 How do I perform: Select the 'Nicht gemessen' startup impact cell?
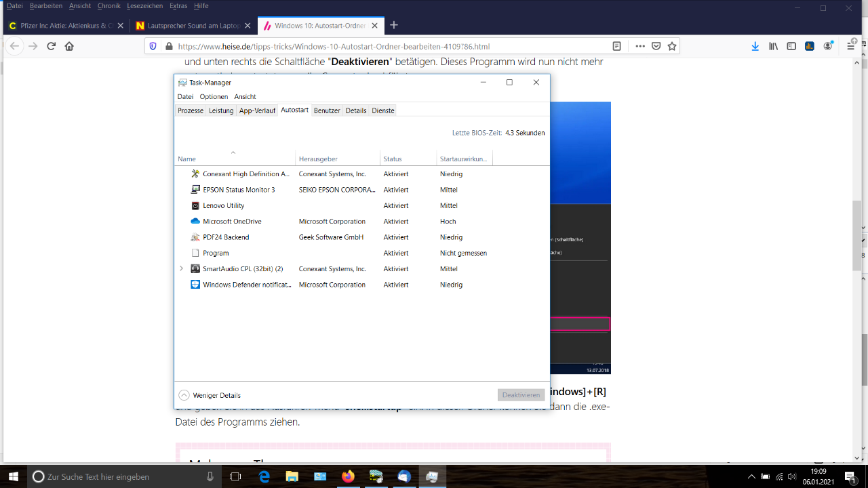(463, 253)
